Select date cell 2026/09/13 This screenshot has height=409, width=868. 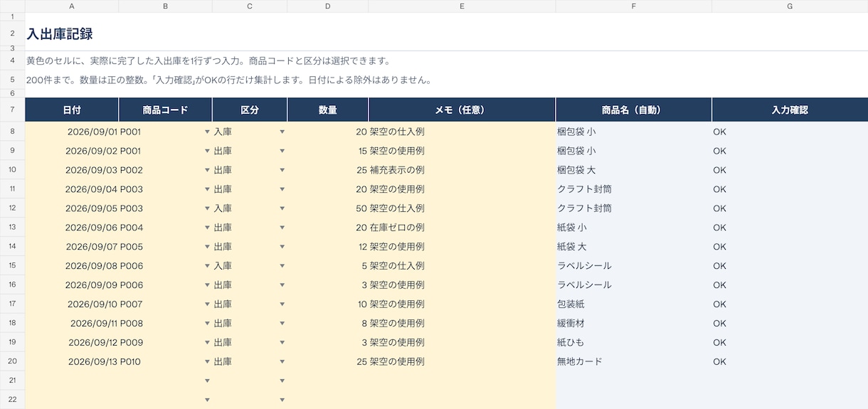72,362
